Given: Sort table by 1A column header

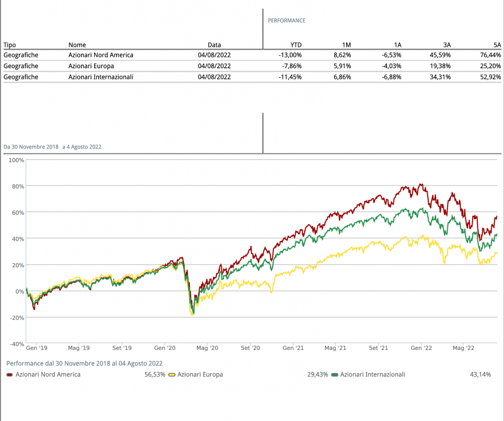Looking at the screenshot, I should click(x=397, y=45).
